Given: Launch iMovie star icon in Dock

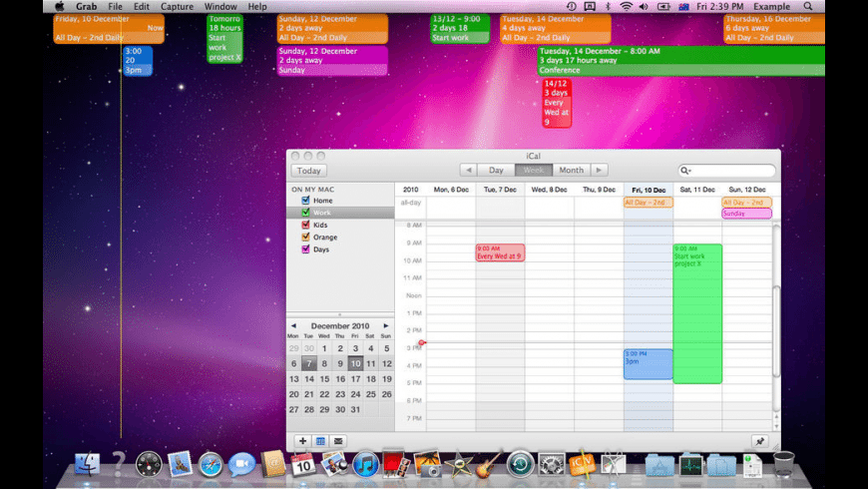Looking at the screenshot, I should 458,464.
